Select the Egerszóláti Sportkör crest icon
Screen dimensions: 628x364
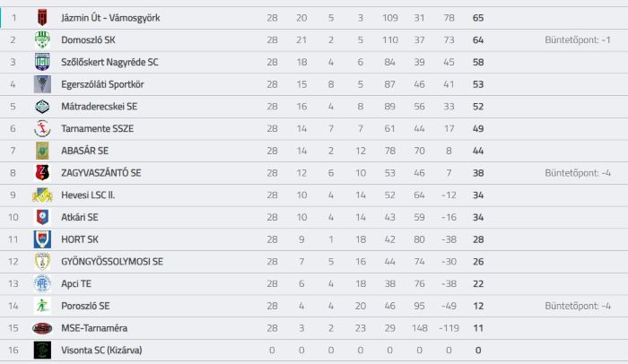point(42,84)
